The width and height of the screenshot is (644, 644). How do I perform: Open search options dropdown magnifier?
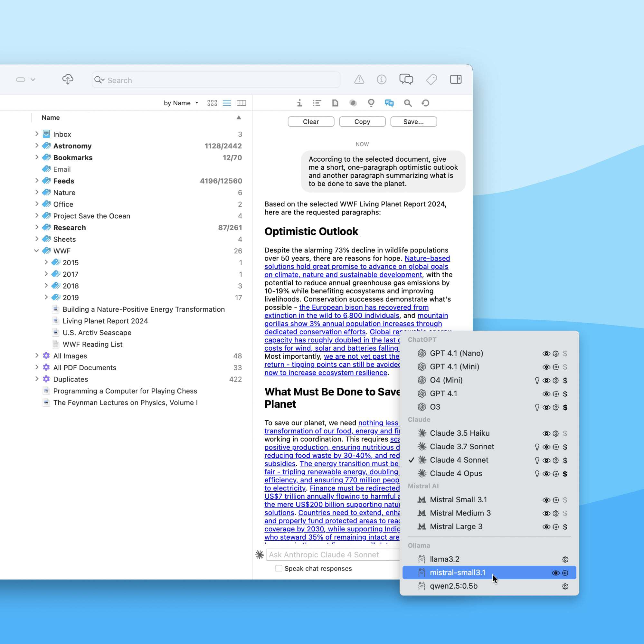point(99,80)
